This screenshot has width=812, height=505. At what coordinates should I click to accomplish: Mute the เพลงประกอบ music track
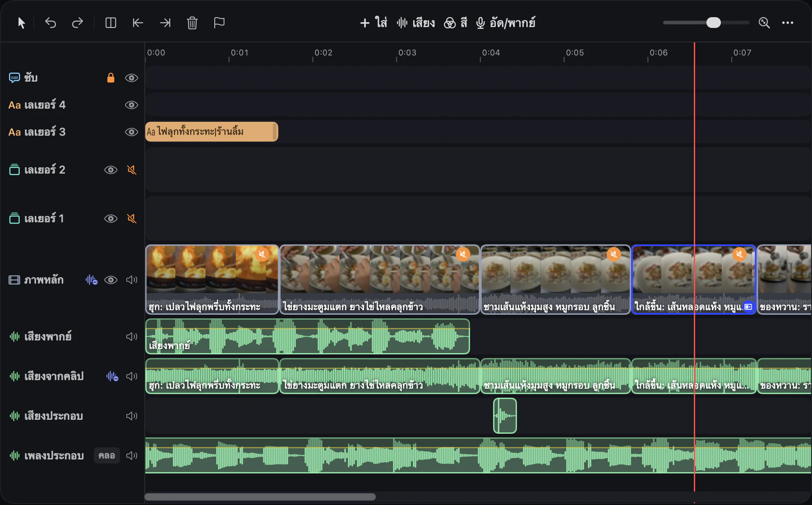tap(131, 455)
